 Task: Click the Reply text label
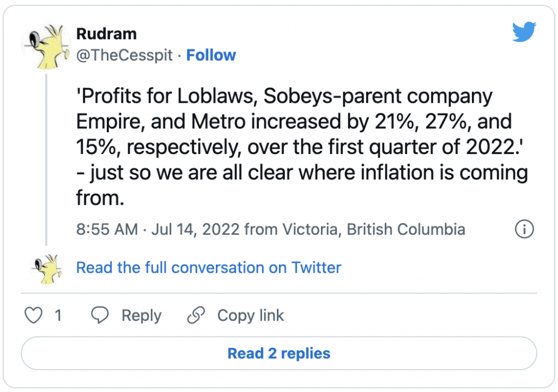point(141,316)
